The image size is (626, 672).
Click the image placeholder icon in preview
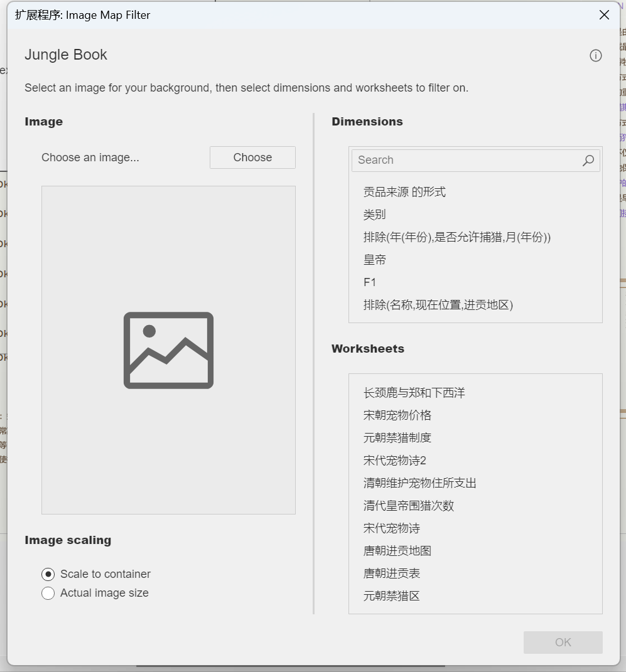(168, 350)
